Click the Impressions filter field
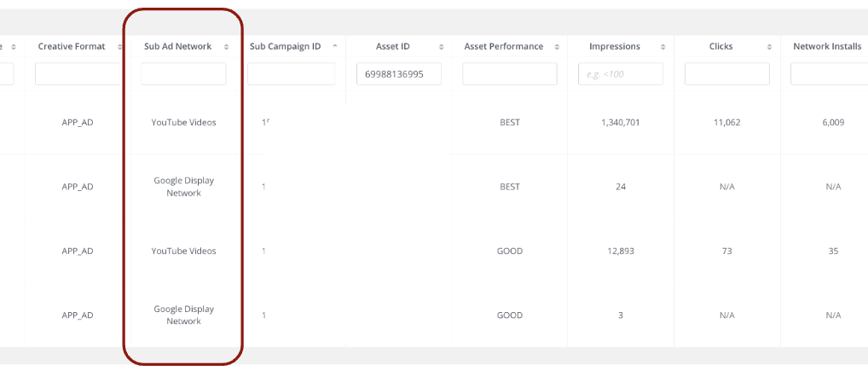Image resolution: width=868 pixels, height=382 pixels. coord(621,73)
